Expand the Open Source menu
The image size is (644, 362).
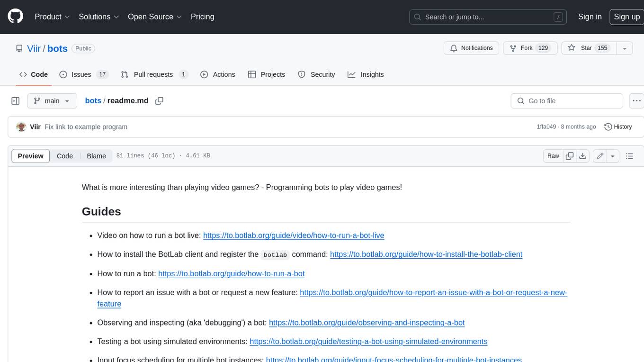[155, 17]
